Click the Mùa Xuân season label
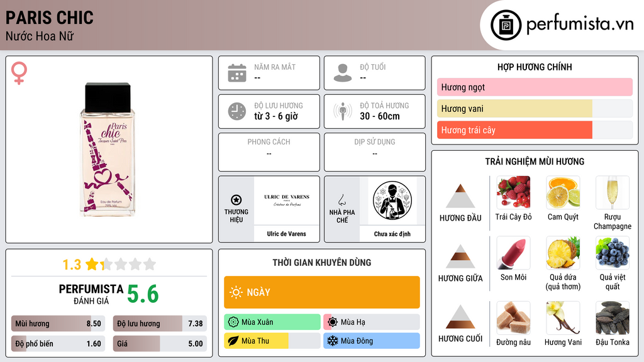Image resolution: width=644 pixels, height=362 pixels. tap(257, 322)
